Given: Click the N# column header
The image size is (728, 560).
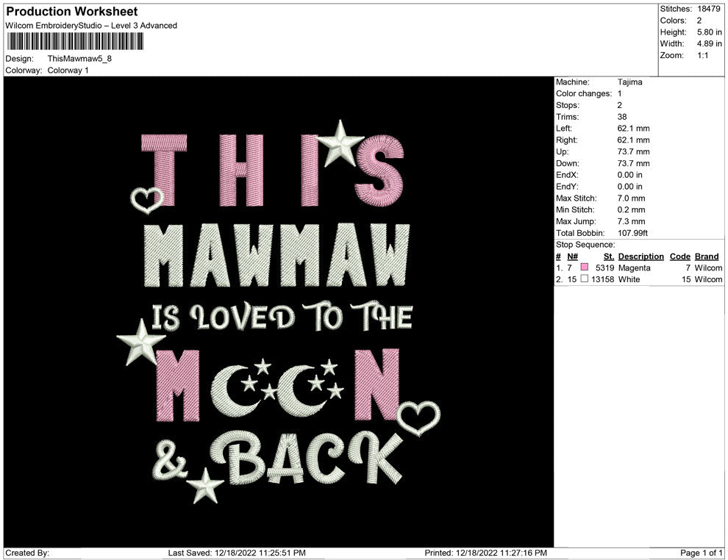Looking at the screenshot, I should pyautogui.click(x=572, y=256).
